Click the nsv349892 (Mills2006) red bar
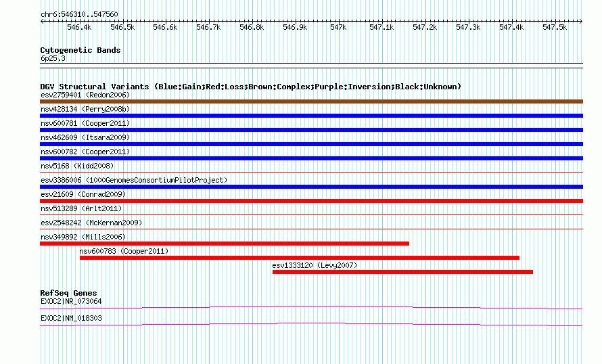Viewport: 602px width, 364px height. 225,244
